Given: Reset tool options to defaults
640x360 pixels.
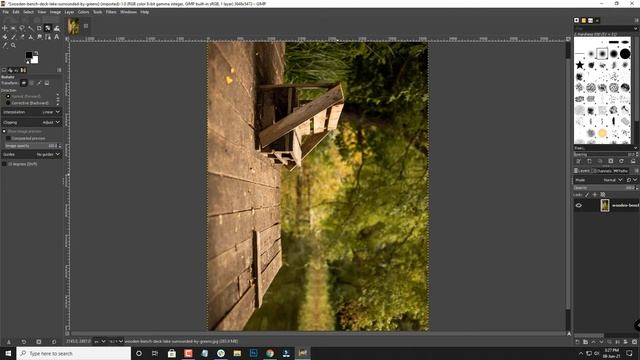Looking at the screenshot, I should coord(54,342).
